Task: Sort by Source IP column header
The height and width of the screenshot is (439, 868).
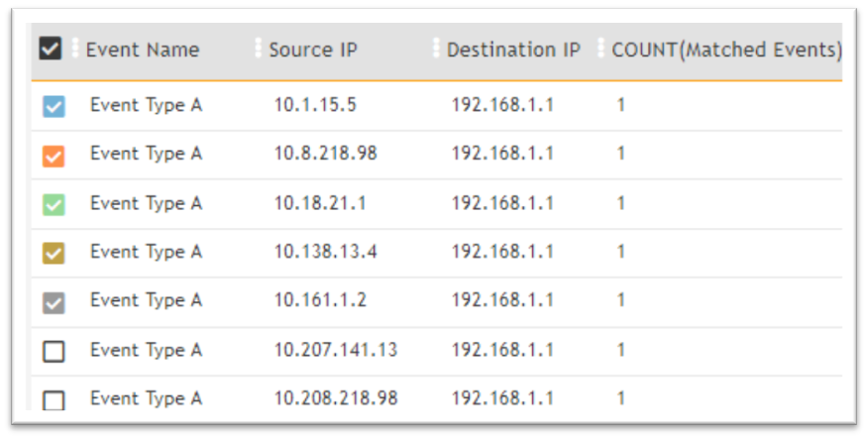Action: [313, 50]
